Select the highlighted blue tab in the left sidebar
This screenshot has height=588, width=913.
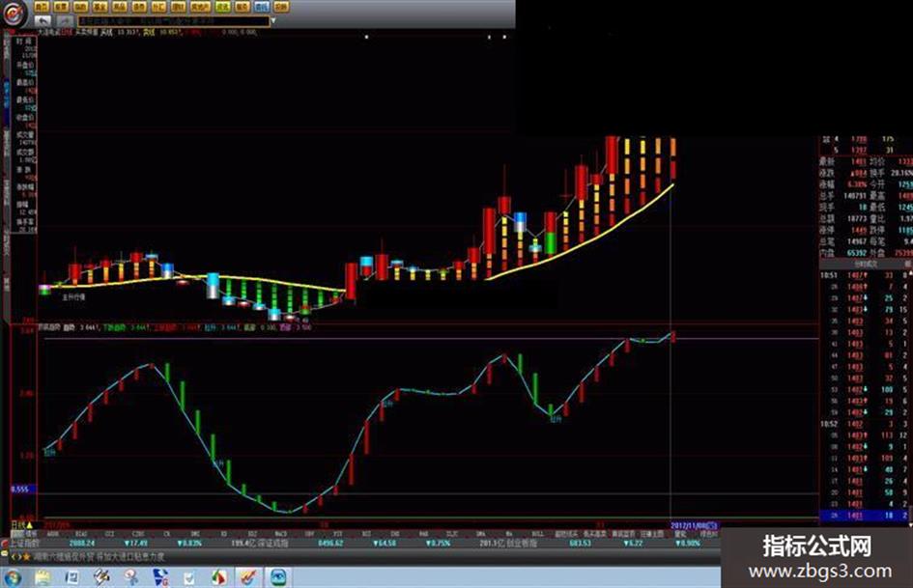(8, 95)
